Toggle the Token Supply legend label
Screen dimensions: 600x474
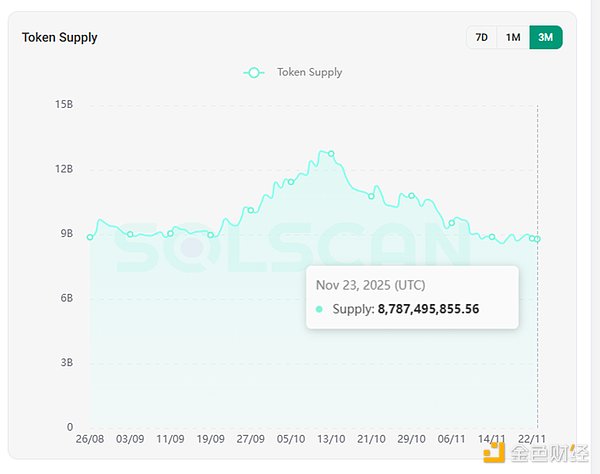[x=310, y=72]
